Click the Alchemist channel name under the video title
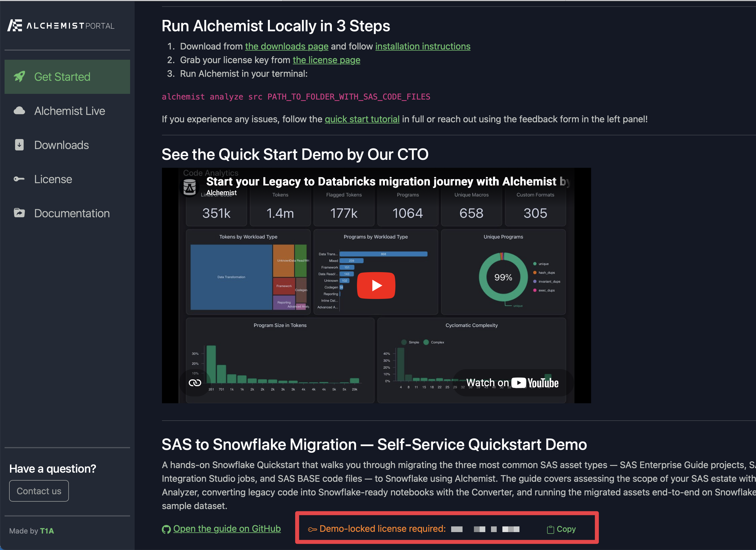 point(221,193)
